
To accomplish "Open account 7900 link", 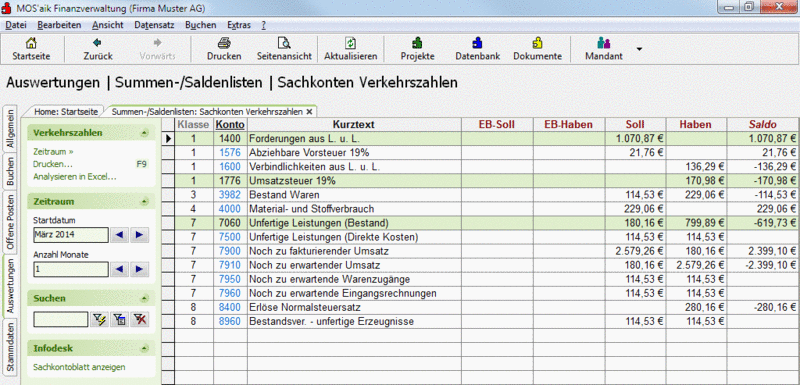I will 230,251.
